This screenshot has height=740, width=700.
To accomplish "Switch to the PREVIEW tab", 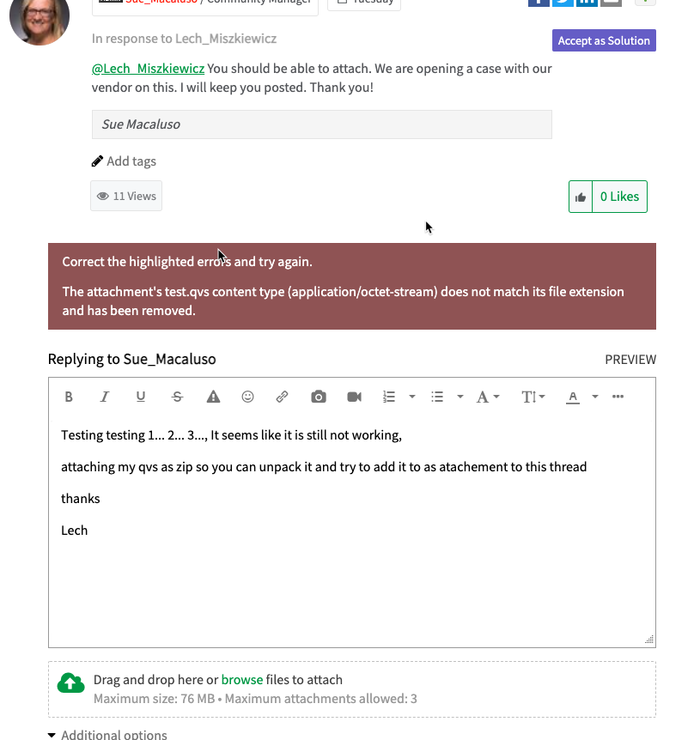I will [x=630, y=360].
